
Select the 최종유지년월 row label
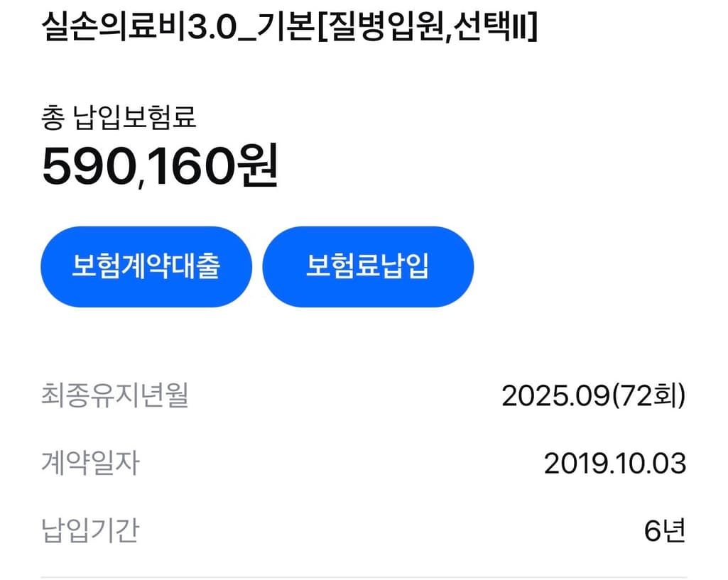coord(114,395)
